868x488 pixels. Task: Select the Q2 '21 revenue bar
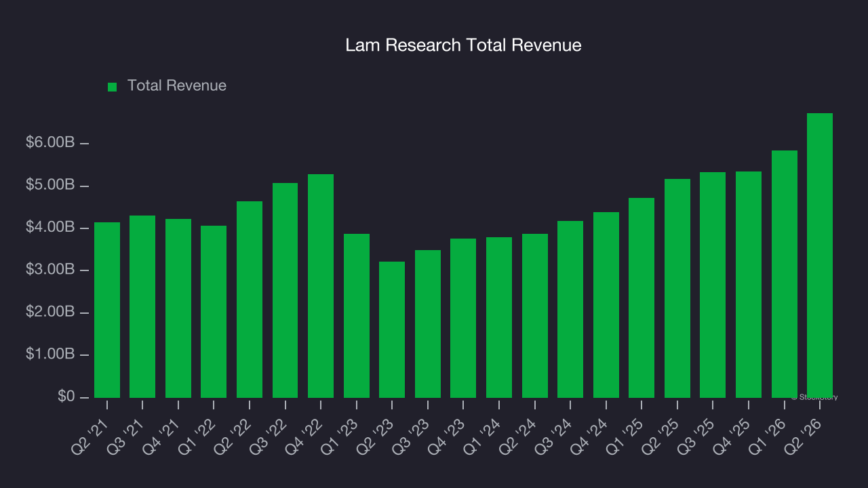(x=107, y=310)
